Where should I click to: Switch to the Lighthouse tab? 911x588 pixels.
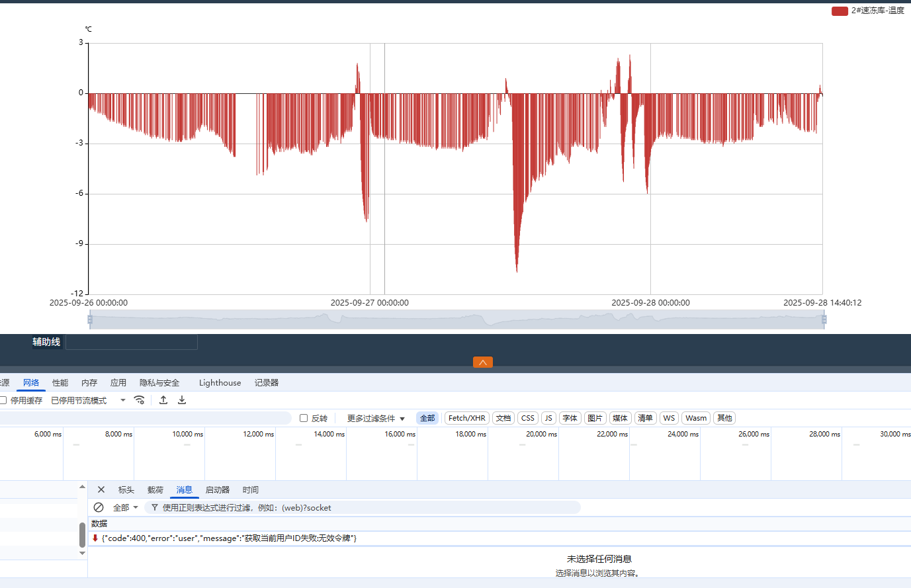point(220,382)
